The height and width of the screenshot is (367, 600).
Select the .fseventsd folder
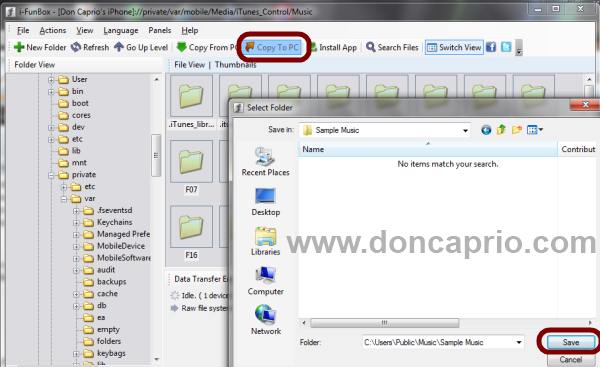114,210
